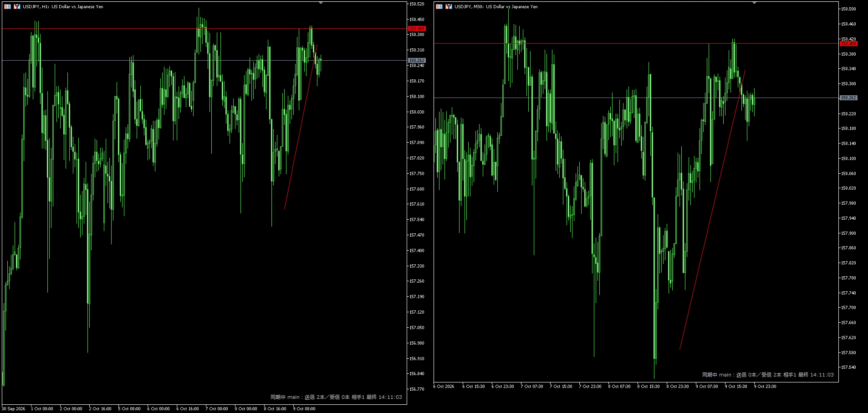Click the 9 Oct 08:00 time axis label
The width and height of the screenshot is (868, 413).
(305, 409)
